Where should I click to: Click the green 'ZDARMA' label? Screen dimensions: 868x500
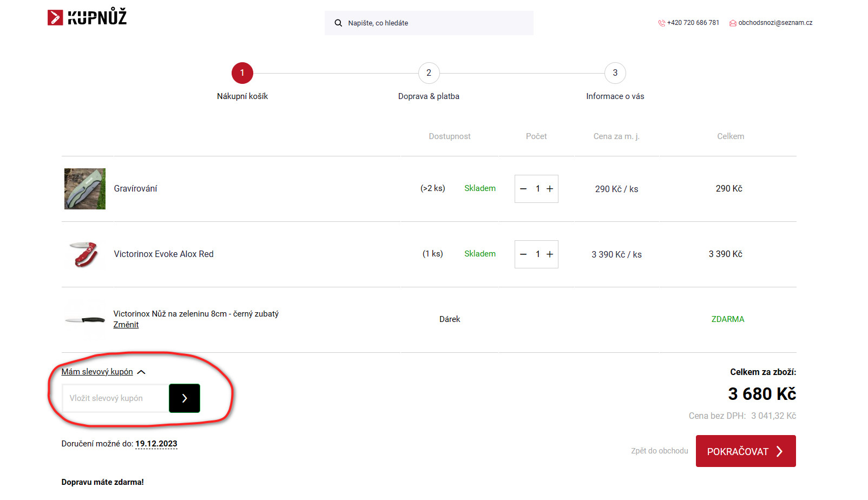(x=728, y=319)
